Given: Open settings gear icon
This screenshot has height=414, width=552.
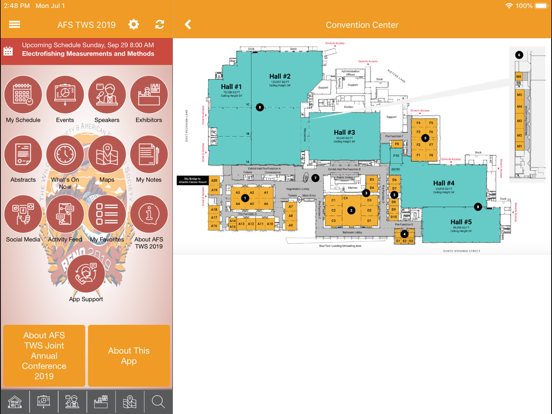Looking at the screenshot, I should 133,25.
